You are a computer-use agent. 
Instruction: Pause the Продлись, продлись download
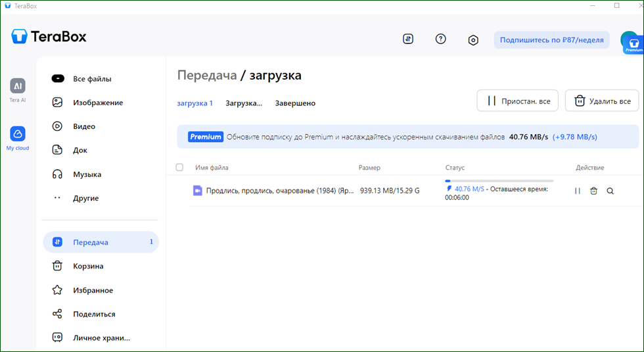pos(578,191)
